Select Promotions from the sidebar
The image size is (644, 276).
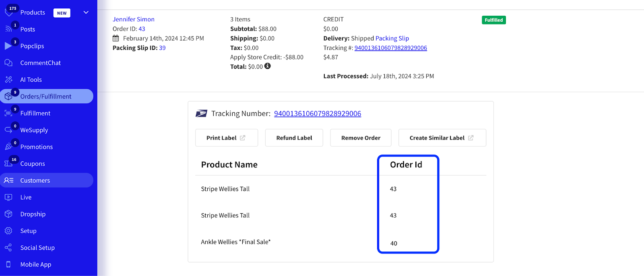click(37, 147)
